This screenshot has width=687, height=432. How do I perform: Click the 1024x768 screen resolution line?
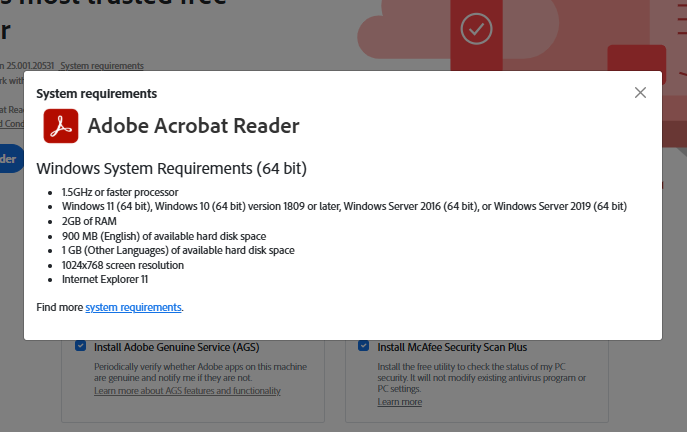[x=123, y=265]
